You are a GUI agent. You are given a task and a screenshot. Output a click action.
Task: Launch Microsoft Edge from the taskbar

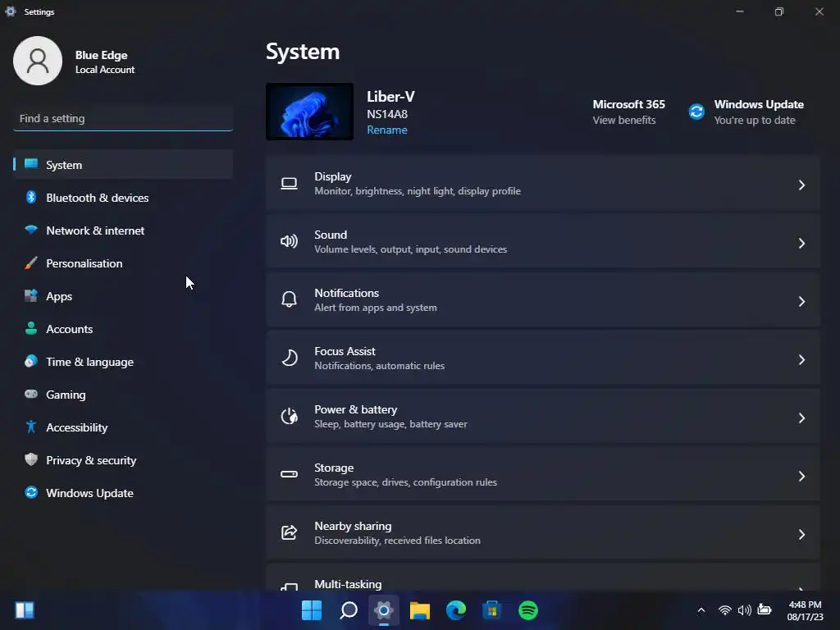(x=456, y=610)
